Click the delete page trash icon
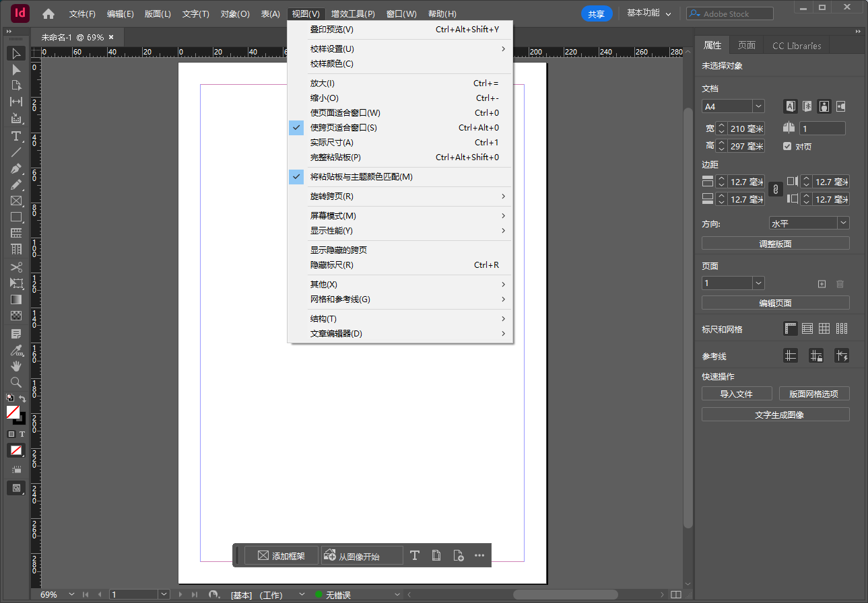 tap(840, 284)
